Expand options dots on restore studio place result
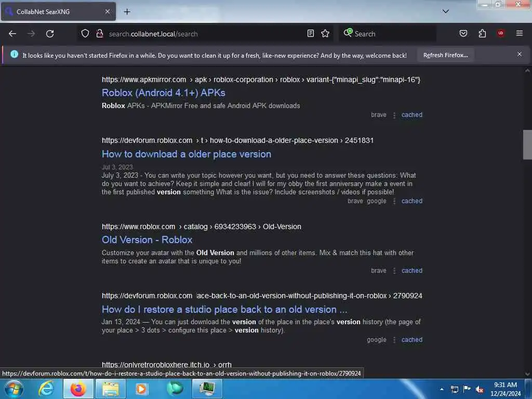The width and height of the screenshot is (532, 399). [394, 340]
